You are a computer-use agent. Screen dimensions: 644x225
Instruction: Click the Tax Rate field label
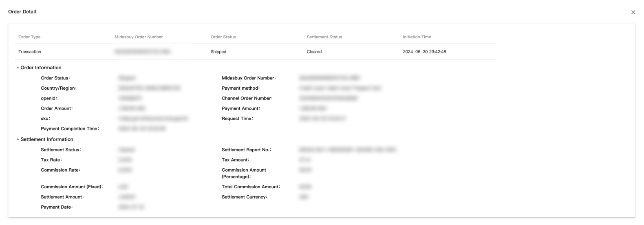[51, 160]
